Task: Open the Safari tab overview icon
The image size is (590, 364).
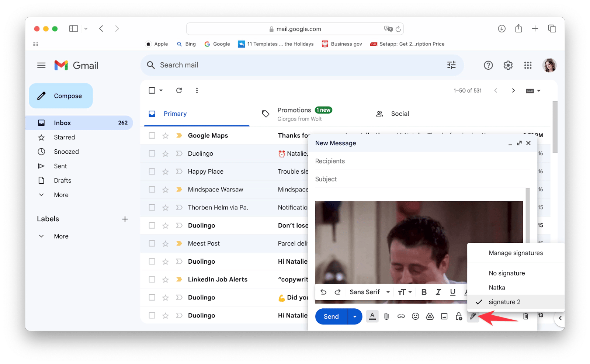Action: tap(552, 28)
